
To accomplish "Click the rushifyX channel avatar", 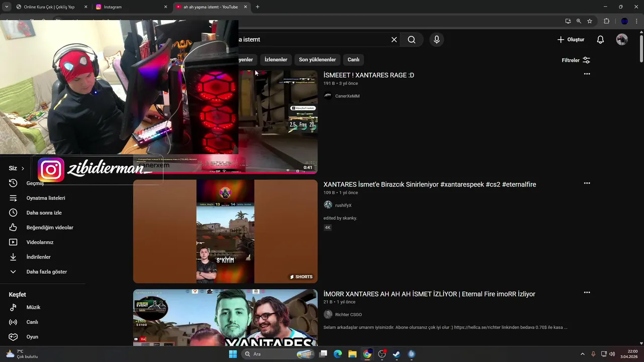I will [328, 205].
